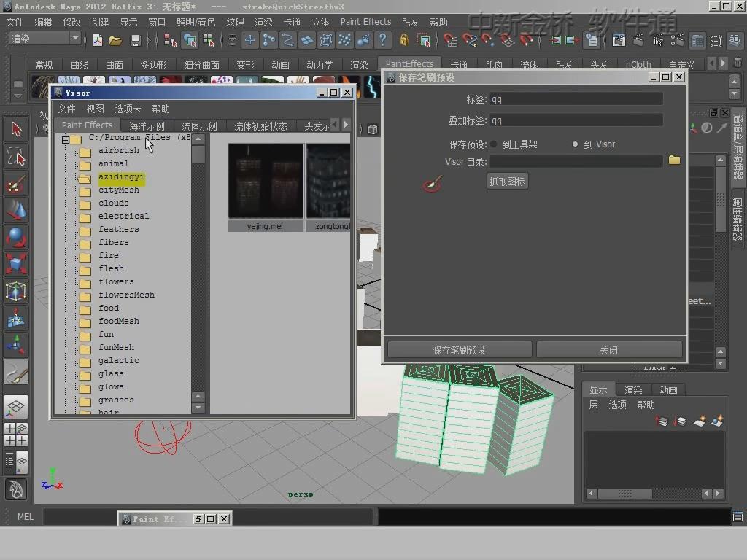
Task: Select the arrow Select tool in toolbox
Action: coord(16,129)
